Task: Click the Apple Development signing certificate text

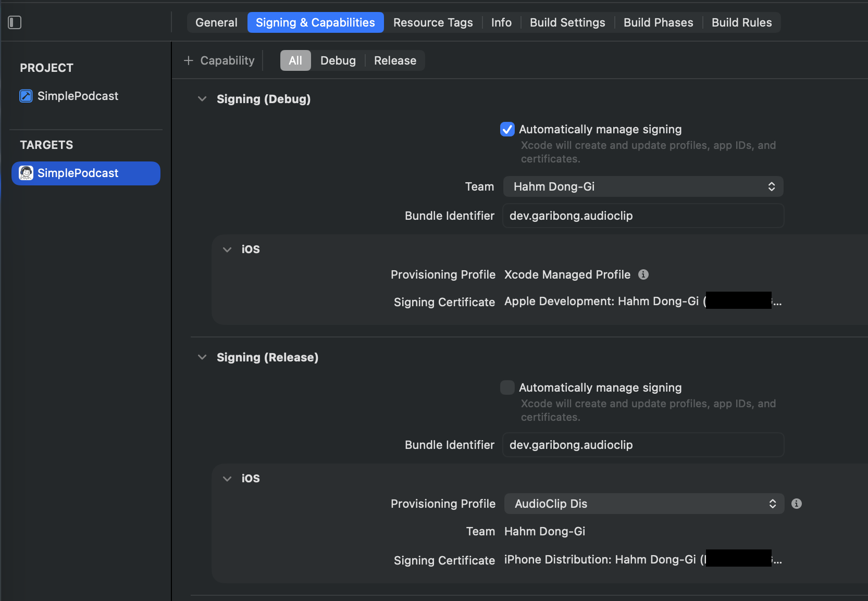Action: [643, 302]
